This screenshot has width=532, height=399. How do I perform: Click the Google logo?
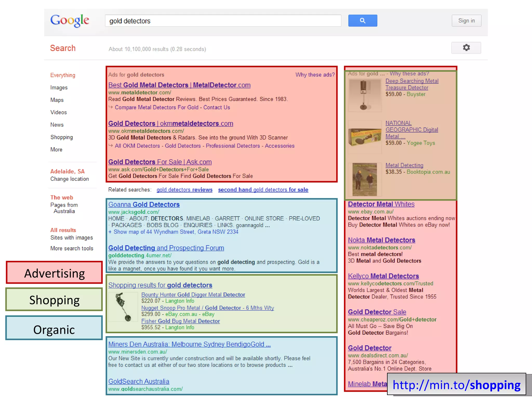pyautogui.click(x=70, y=21)
